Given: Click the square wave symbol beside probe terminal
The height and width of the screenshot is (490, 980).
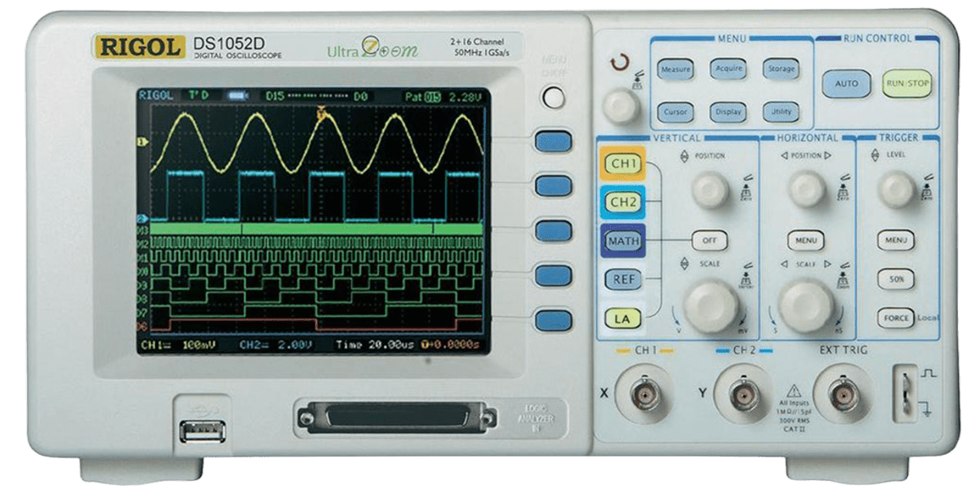Looking at the screenshot, I should coord(929,374).
